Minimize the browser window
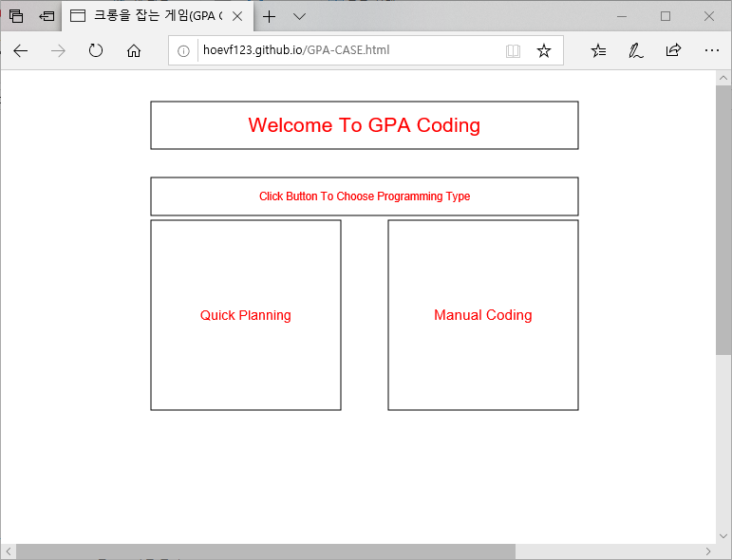Viewport: 732px width, 560px height. [x=622, y=16]
